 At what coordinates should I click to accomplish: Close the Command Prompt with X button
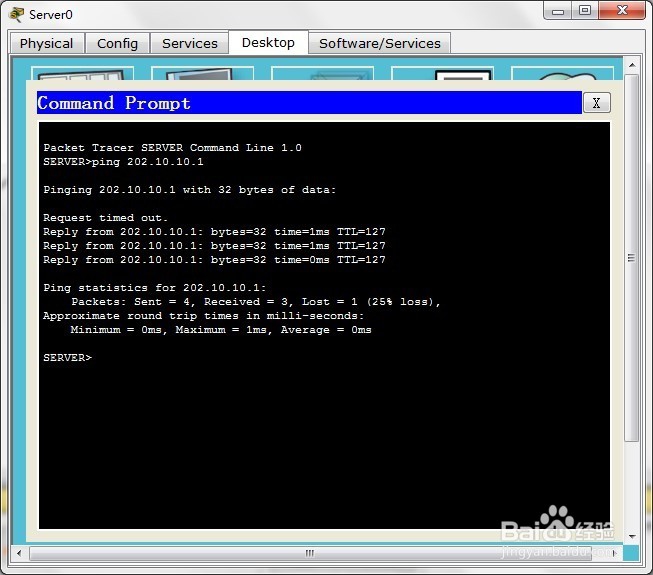click(596, 103)
